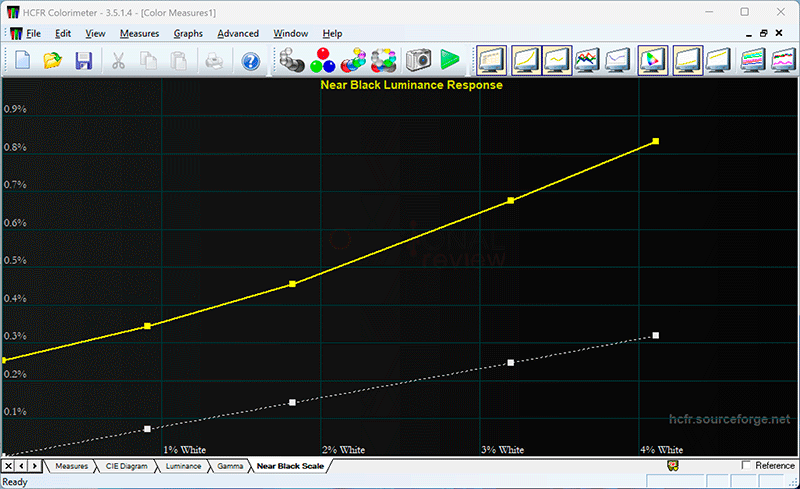The image size is (800, 489).
Task: Click the 1% White axis label
Action: pos(185,450)
